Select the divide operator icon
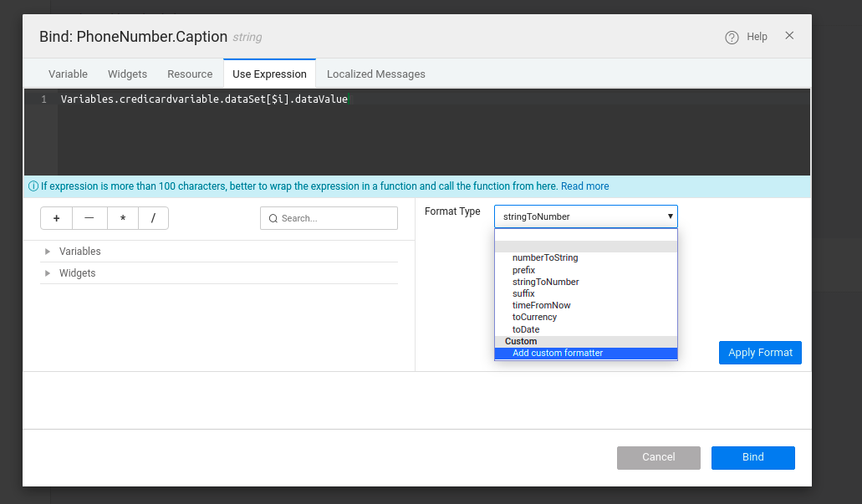 pyautogui.click(x=154, y=217)
